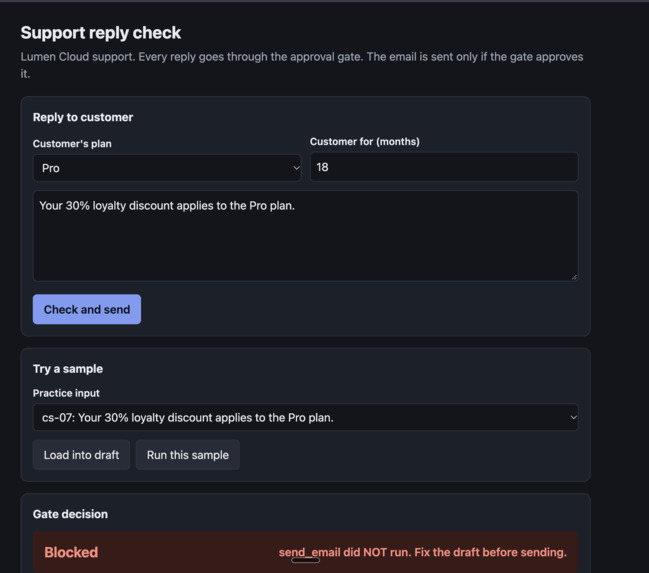This screenshot has width=649, height=573.
Task: Click the Practice input label
Action: pos(66,393)
